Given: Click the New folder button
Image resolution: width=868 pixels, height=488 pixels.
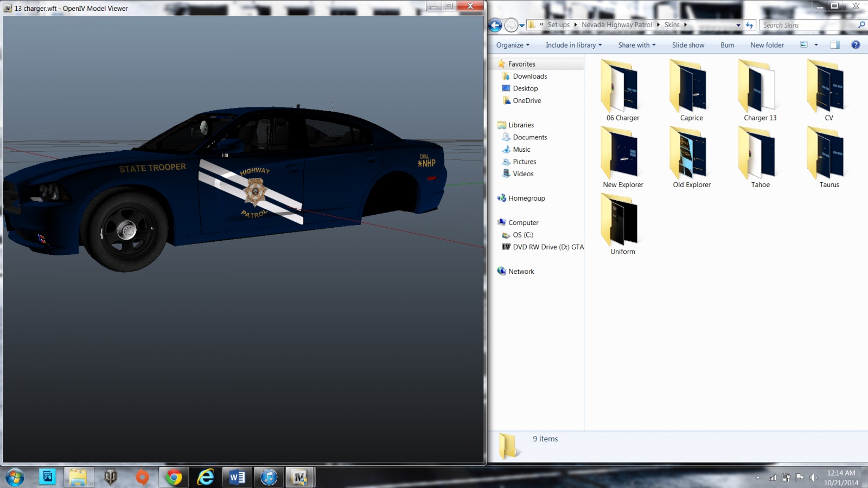Looking at the screenshot, I should tap(767, 45).
